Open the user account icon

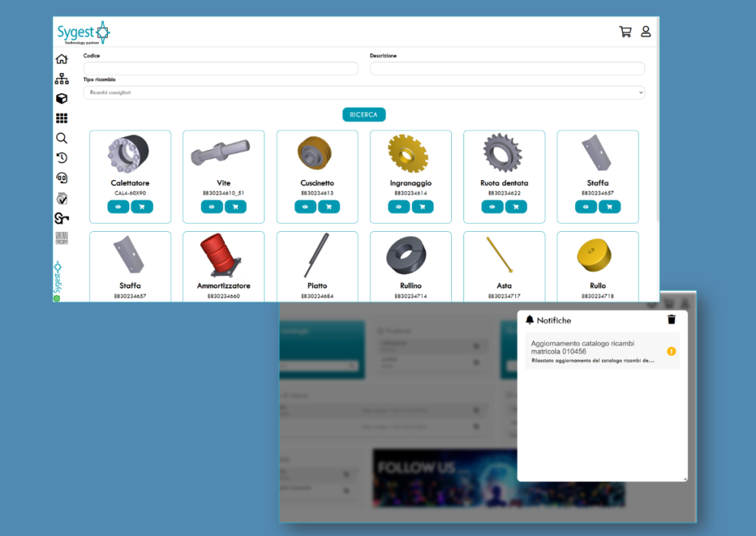[x=645, y=32]
